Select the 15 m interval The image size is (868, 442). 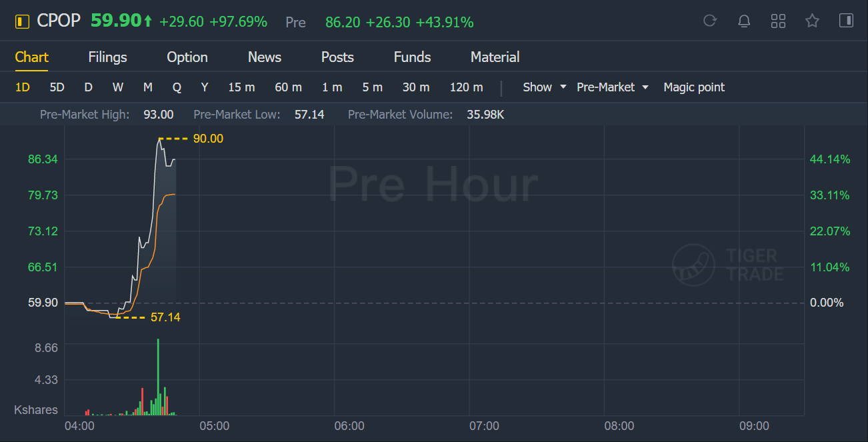[x=241, y=87]
